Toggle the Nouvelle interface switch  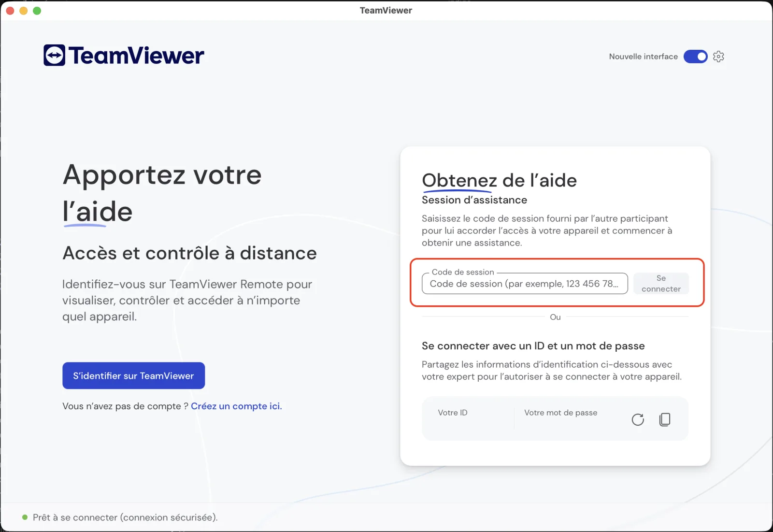[695, 57]
